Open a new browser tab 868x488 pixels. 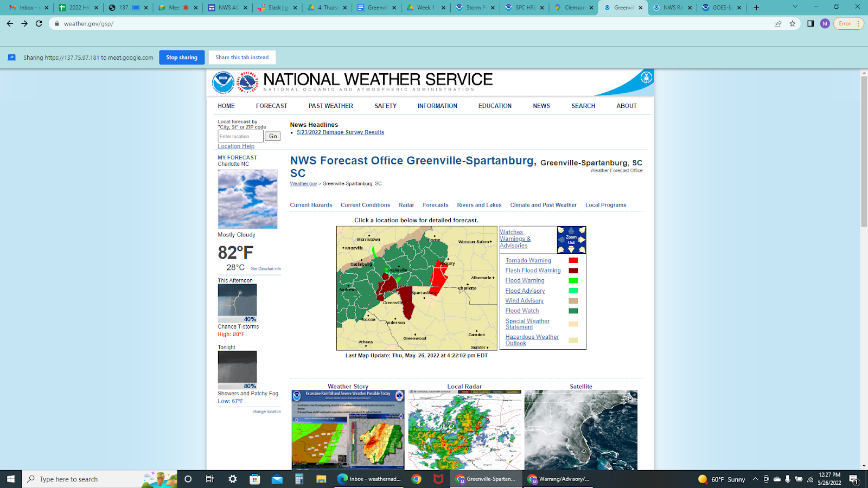pyautogui.click(x=756, y=8)
